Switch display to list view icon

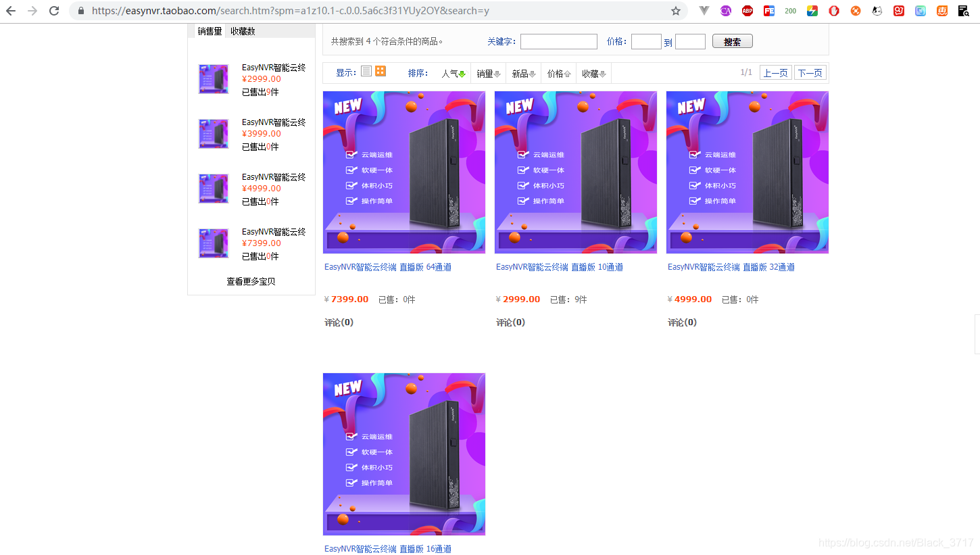(x=366, y=71)
